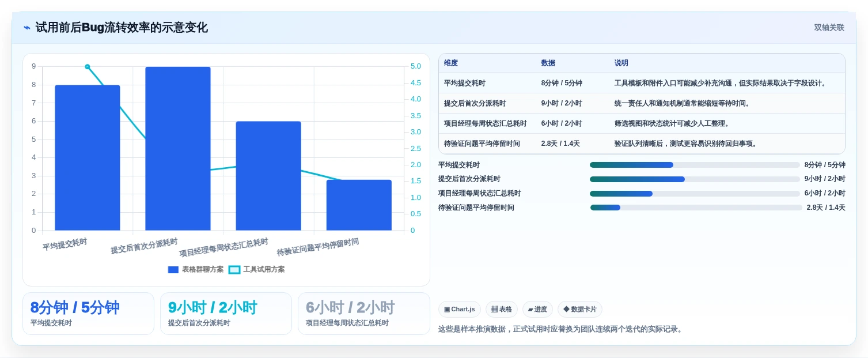Screen dimensions: 868x358
Task: Click description starting with 工具模板和附件入口
Action: tap(721, 83)
